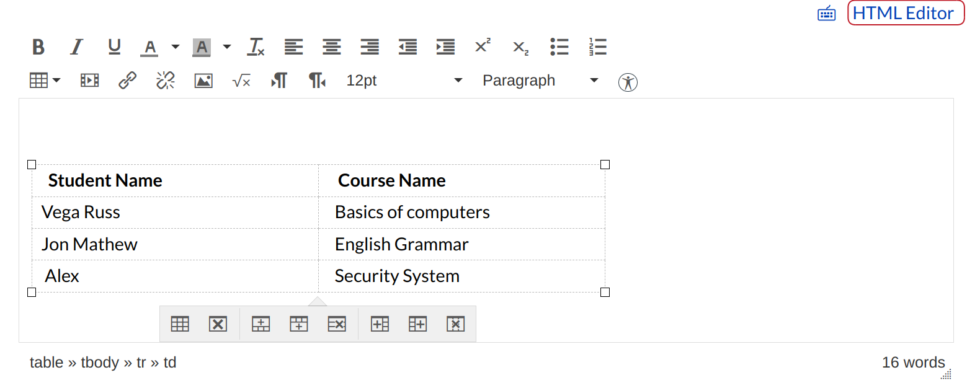Insert row before in table toolbar
The width and height of the screenshot is (980, 388).
[261, 324]
